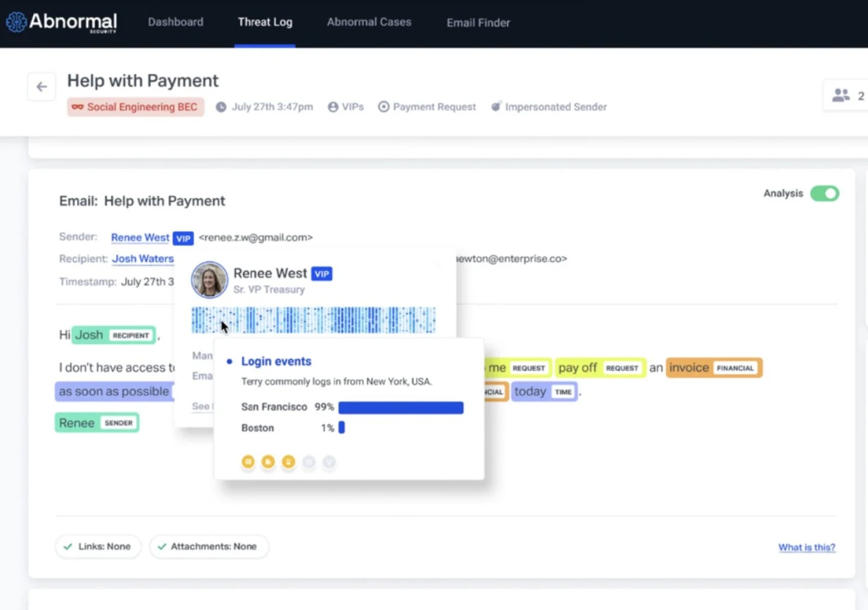Image resolution: width=868 pixels, height=610 pixels.
Task: Click the 'Payment Request' label
Action: pyautogui.click(x=435, y=107)
